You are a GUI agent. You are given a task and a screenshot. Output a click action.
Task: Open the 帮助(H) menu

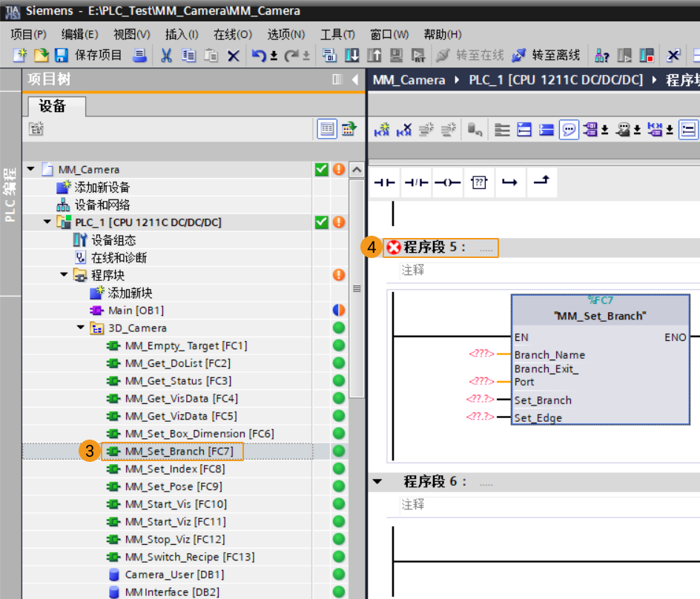point(443,34)
